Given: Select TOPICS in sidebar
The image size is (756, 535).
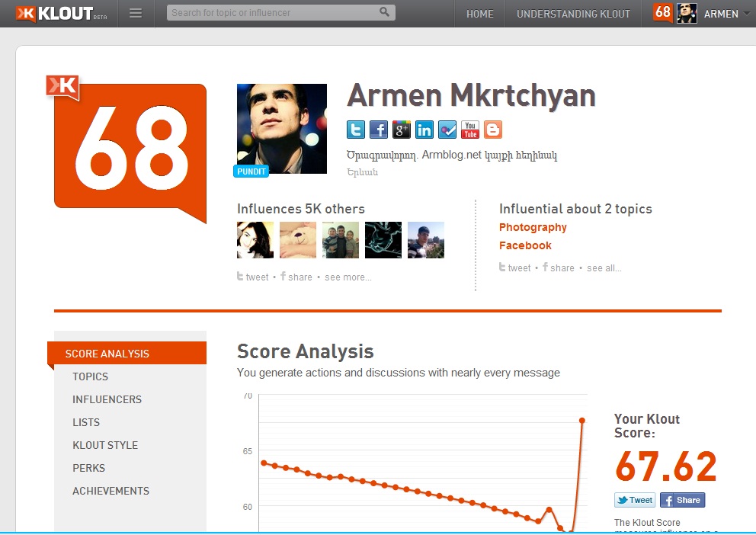Looking at the screenshot, I should [90, 376].
